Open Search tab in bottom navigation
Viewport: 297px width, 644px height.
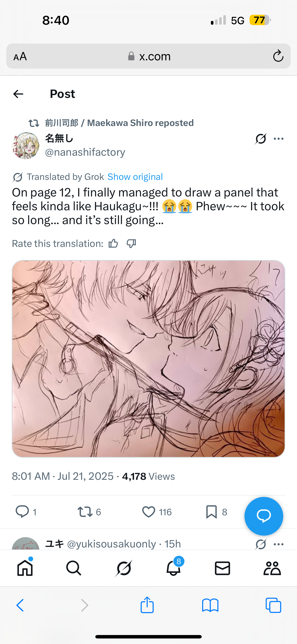[x=74, y=568]
